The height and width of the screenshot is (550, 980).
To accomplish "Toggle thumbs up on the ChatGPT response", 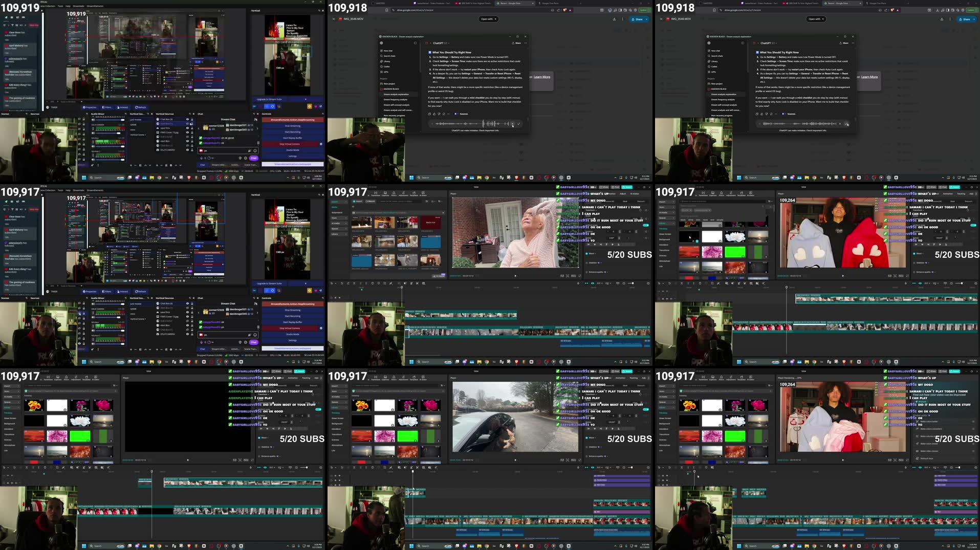I will pyautogui.click(x=434, y=114).
